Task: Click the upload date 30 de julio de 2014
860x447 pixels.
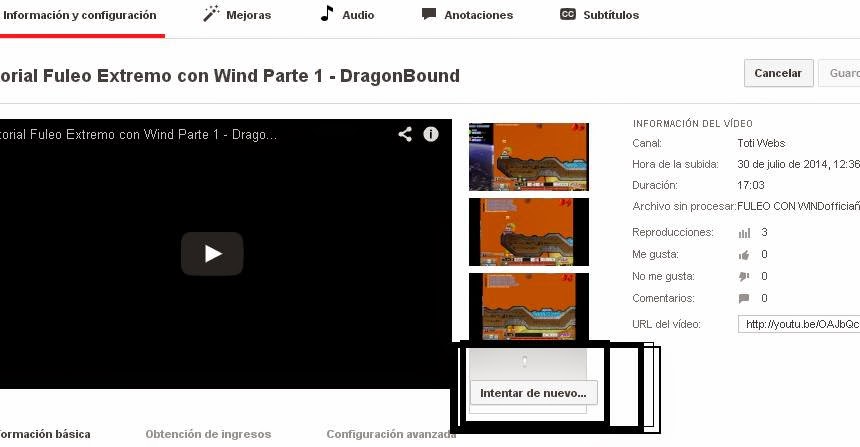Action: pos(799,164)
